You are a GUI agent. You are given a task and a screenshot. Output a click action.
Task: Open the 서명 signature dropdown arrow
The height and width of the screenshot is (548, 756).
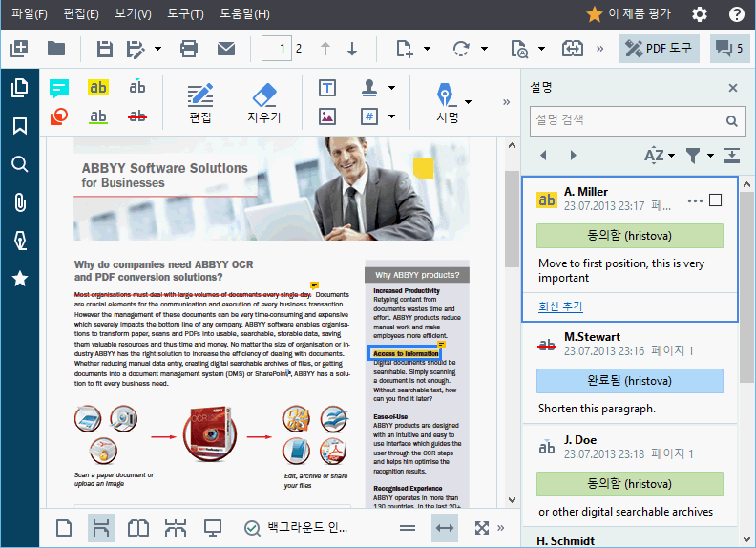[x=468, y=102]
